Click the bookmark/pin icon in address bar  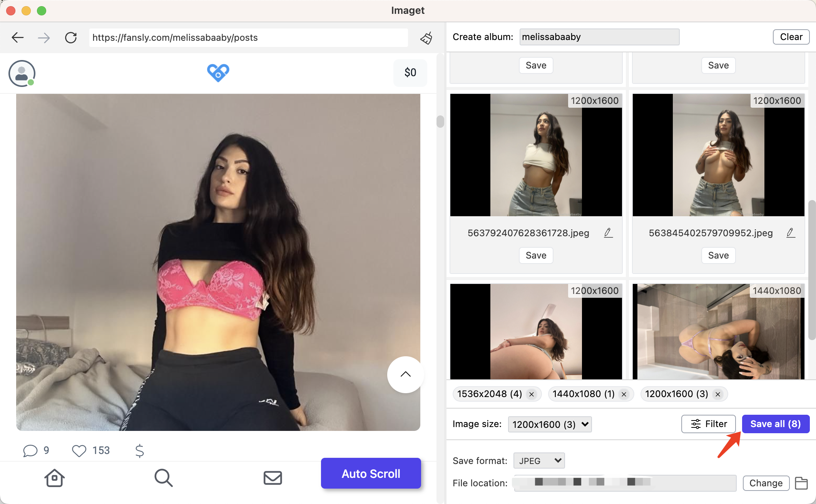point(425,37)
